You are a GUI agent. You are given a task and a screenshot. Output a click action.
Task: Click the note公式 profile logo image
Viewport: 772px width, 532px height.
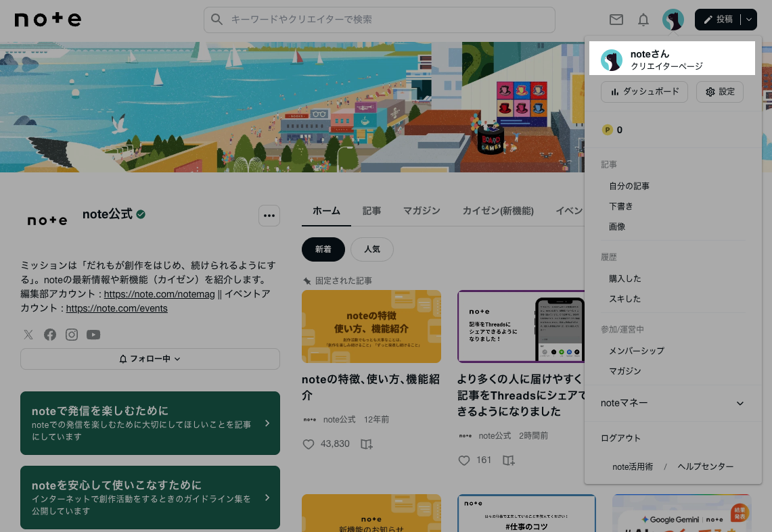tap(47, 220)
